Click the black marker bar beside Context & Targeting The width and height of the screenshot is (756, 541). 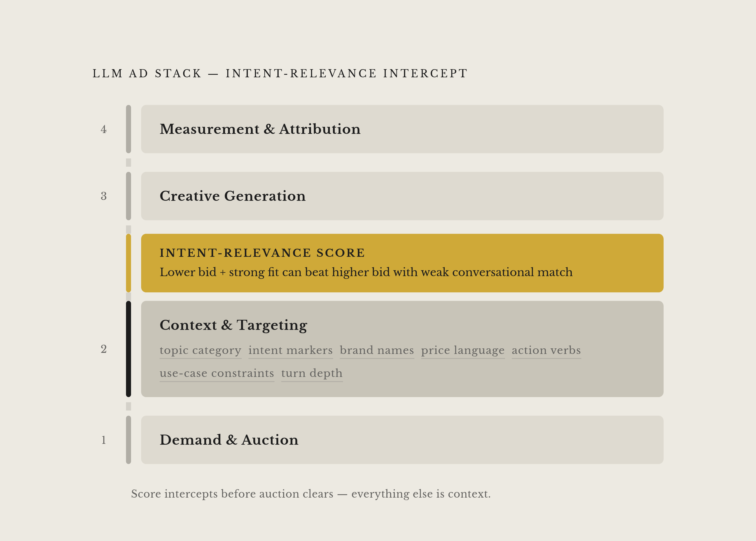tap(129, 349)
